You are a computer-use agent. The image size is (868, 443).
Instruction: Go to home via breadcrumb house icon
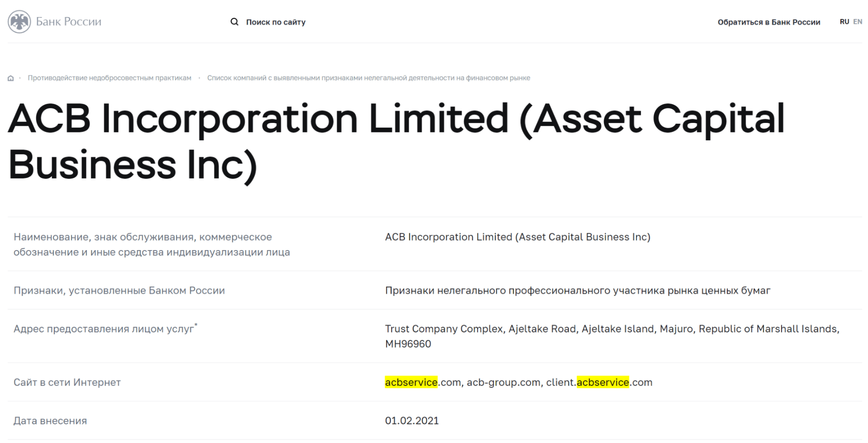tap(11, 78)
